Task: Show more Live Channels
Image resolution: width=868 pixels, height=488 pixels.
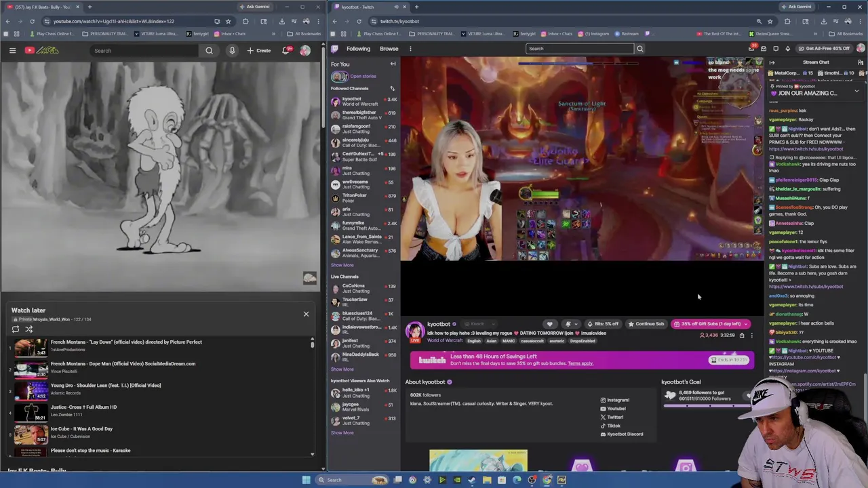Action: pos(342,369)
